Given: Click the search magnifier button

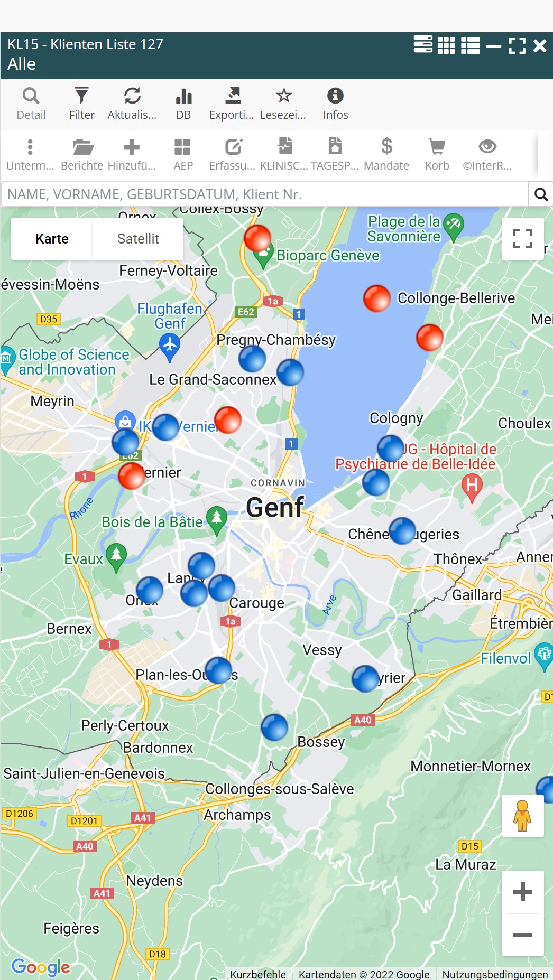Looking at the screenshot, I should tap(541, 194).
